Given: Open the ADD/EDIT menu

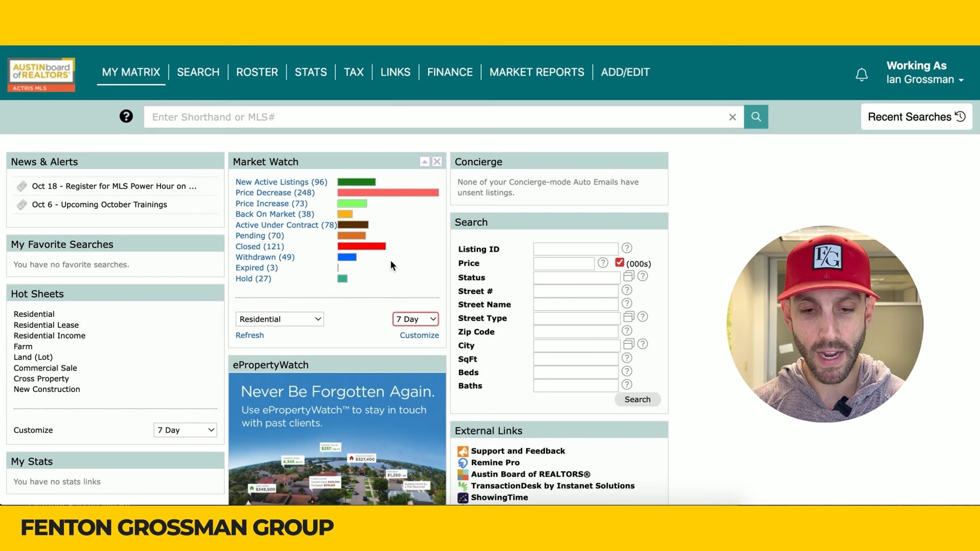Looking at the screenshot, I should (x=625, y=72).
